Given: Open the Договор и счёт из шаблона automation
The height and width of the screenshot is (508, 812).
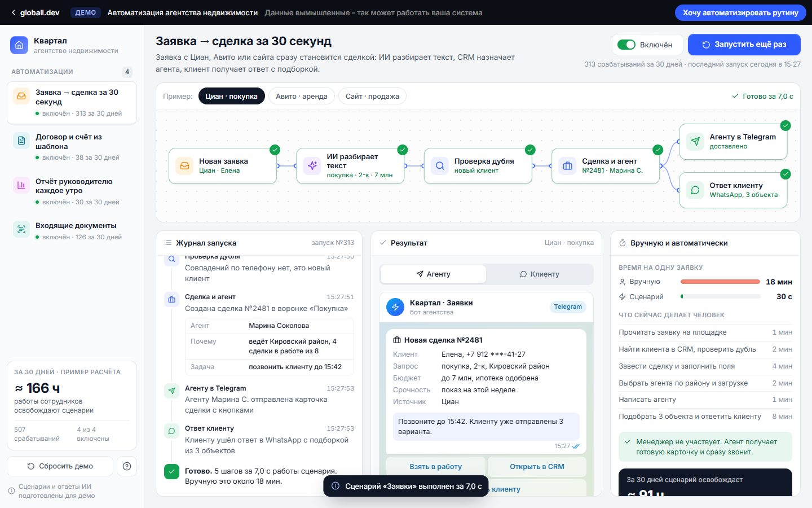Looking at the screenshot, I should 72,147.
